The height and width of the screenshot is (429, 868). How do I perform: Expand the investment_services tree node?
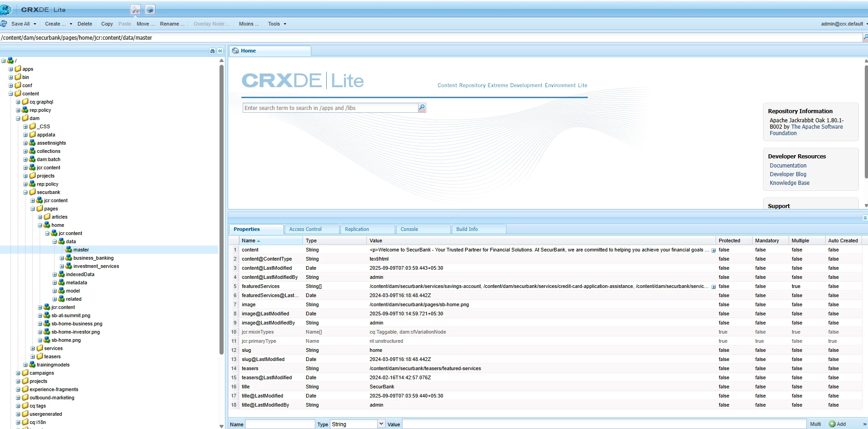click(x=62, y=267)
